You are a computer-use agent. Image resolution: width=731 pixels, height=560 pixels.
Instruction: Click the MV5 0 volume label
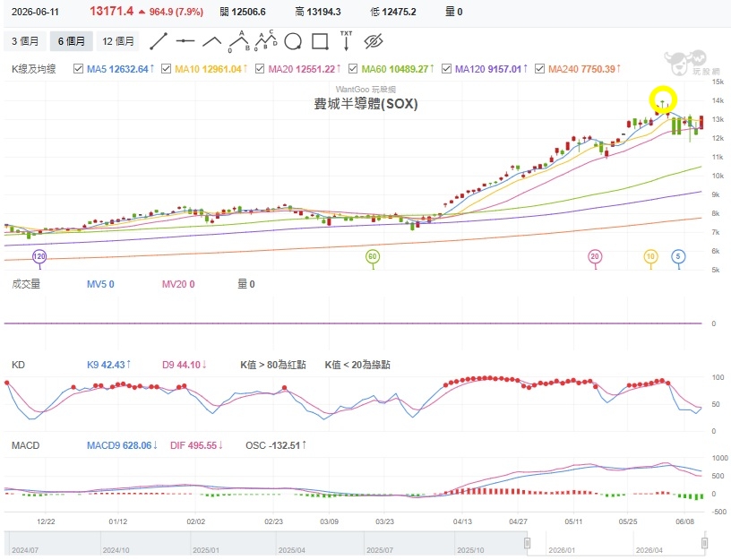pos(100,284)
